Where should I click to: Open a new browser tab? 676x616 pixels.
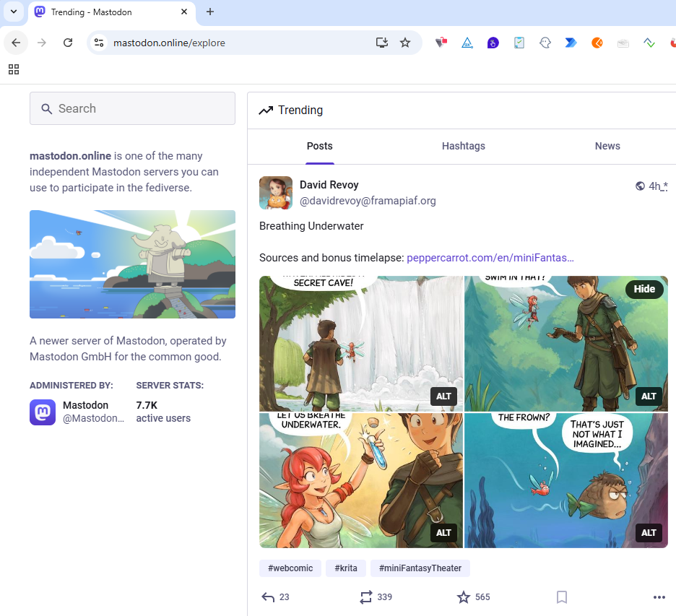210,12
